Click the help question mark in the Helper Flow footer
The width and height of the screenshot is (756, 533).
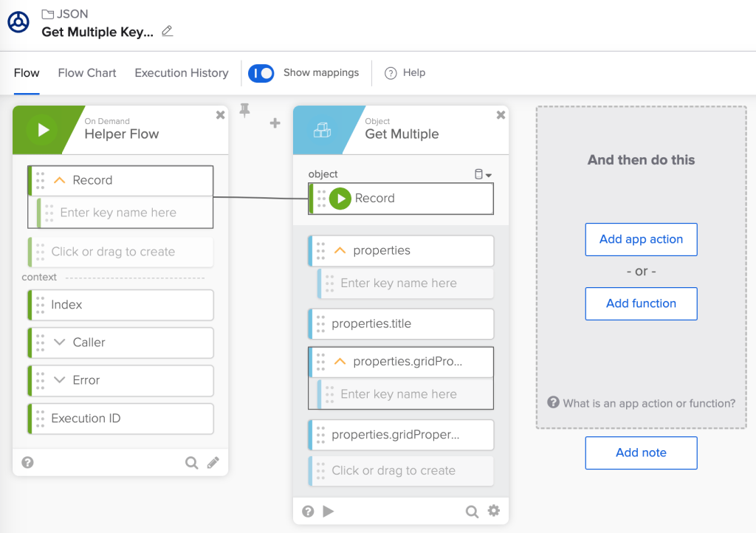pos(27,463)
